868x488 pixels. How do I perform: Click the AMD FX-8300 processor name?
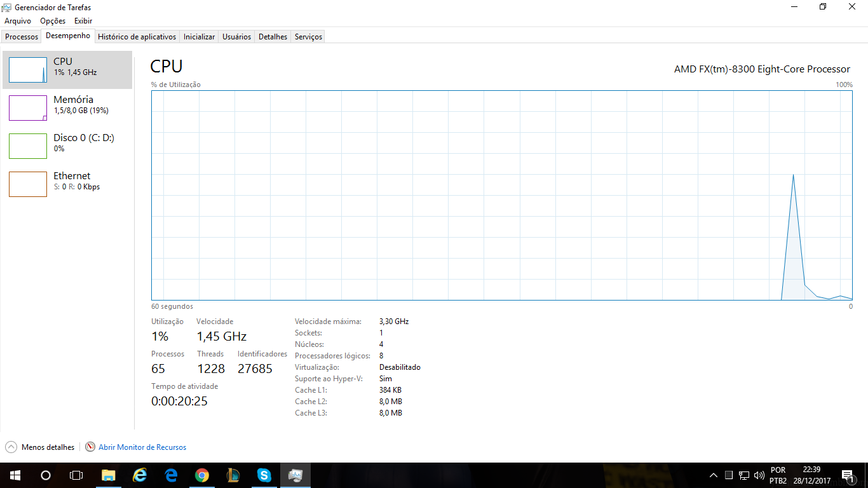(762, 69)
